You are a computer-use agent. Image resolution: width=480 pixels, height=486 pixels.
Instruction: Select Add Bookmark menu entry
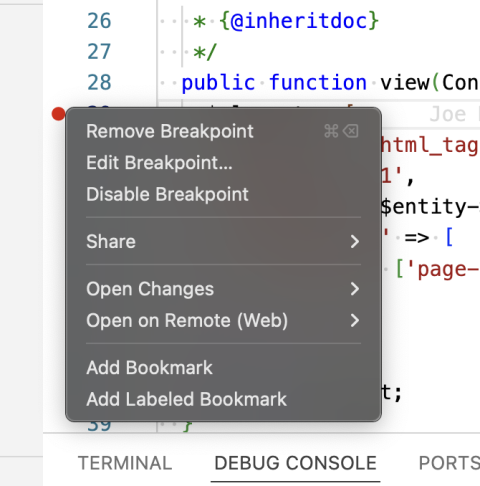coord(223,368)
